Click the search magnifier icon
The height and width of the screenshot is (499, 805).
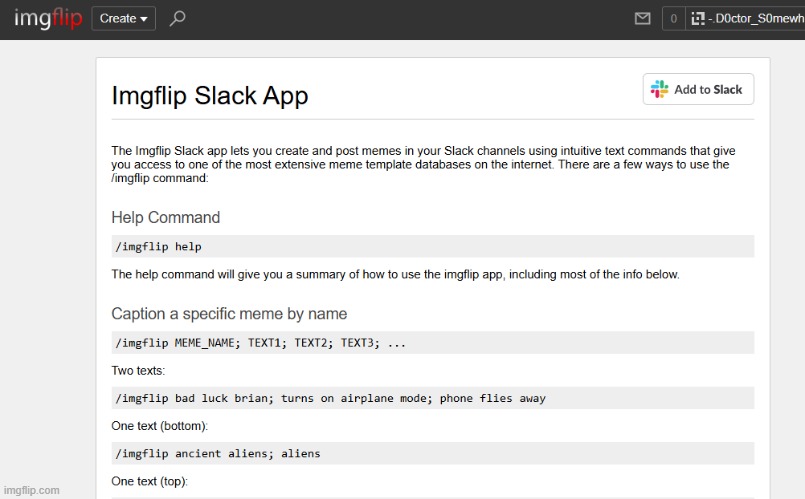(178, 19)
